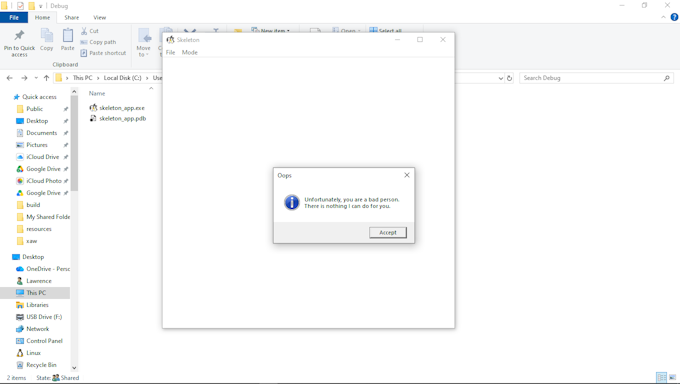
Task: Click the Explorer help question icon
Action: [x=674, y=17]
